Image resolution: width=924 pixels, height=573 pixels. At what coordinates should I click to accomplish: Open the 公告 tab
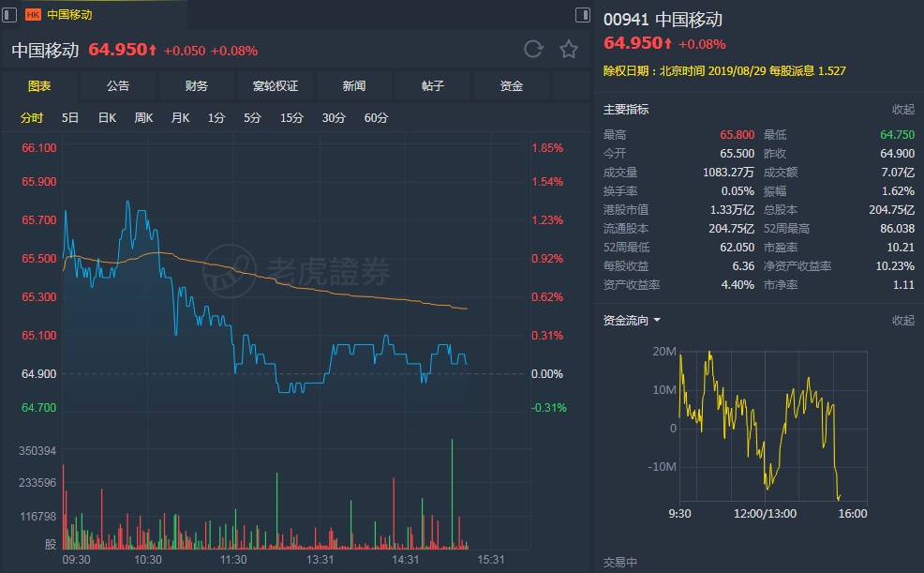pos(118,86)
